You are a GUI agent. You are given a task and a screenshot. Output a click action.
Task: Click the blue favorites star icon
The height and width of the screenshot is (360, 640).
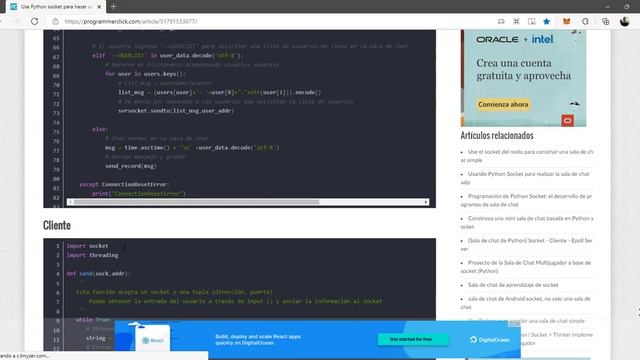[547, 21]
